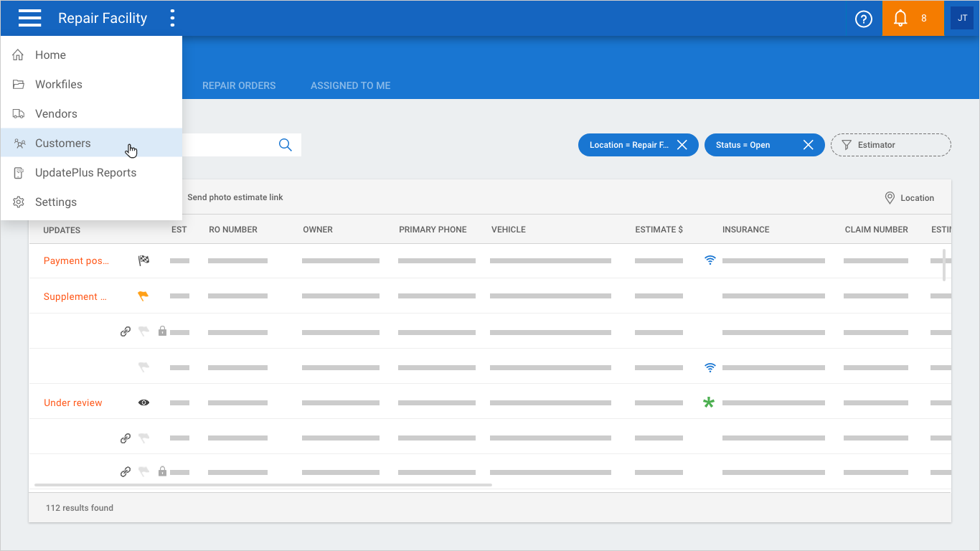Open UpdatePlus Reports menu item
980x551 pixels.
[x=91, y=173]
